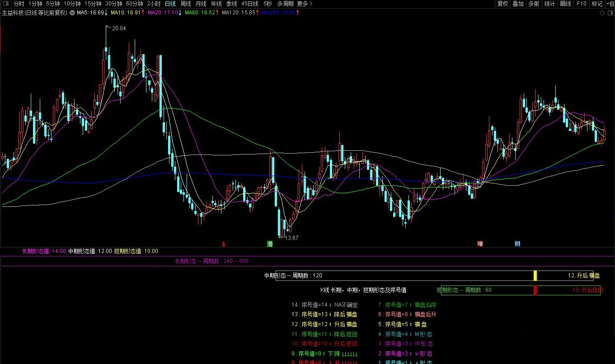Click the 20.04 high price label
615x364 pixels.
coord(119,28)
